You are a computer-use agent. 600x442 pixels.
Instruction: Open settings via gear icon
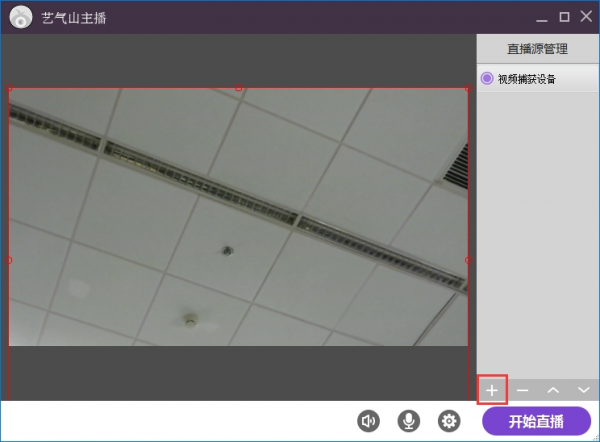[449, 421]
